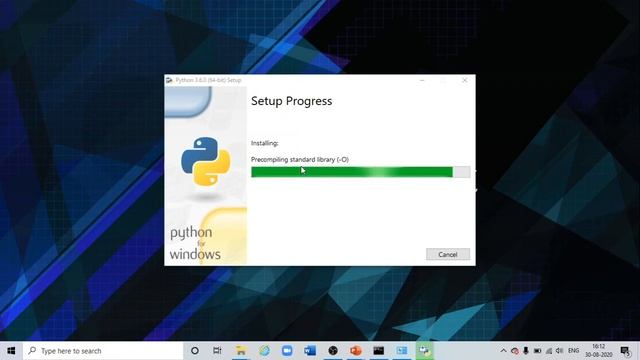Open Zoom from the taskbar
640x360 pixels.
[x=287, y=351]
